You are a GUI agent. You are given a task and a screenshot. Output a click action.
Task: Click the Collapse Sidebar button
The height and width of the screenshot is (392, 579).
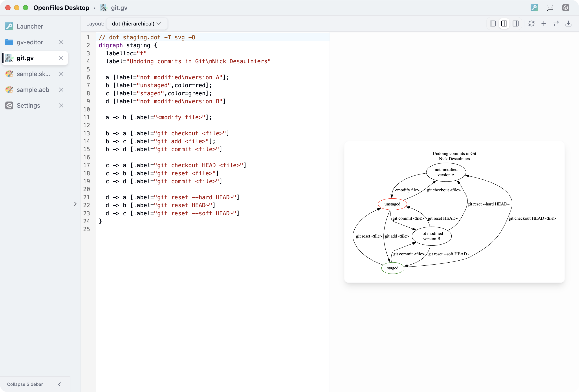click(x=35, y=384)
